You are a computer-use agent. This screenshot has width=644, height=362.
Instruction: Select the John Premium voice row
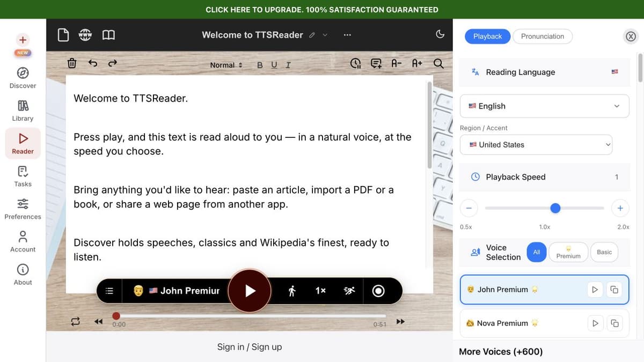(544, 290)
